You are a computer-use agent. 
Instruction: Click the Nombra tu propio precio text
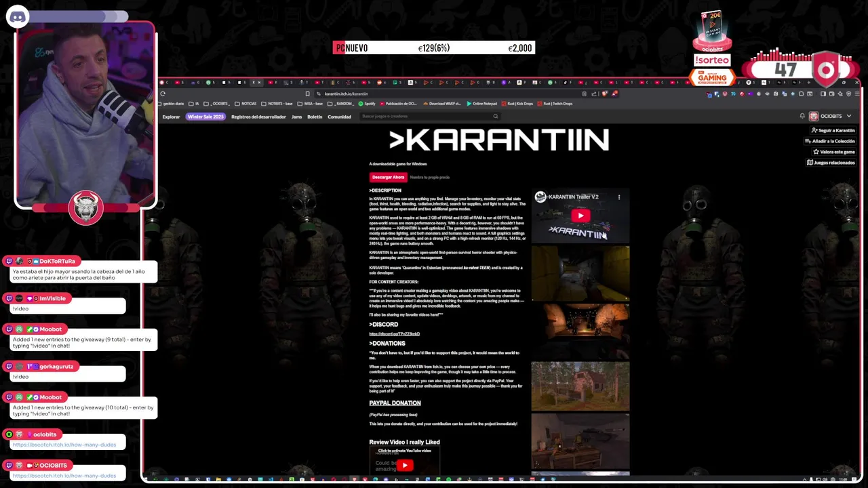(x=430, y=178)
